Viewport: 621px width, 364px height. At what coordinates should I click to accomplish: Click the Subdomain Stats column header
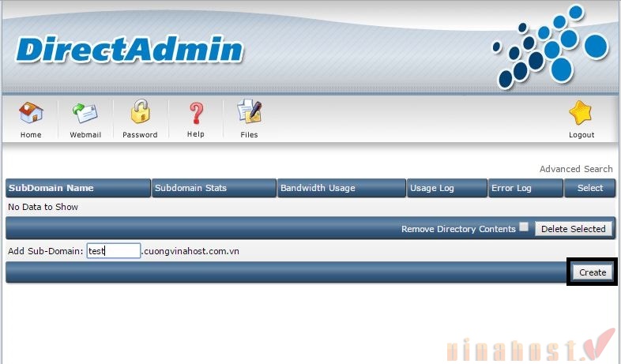(214, 188)
